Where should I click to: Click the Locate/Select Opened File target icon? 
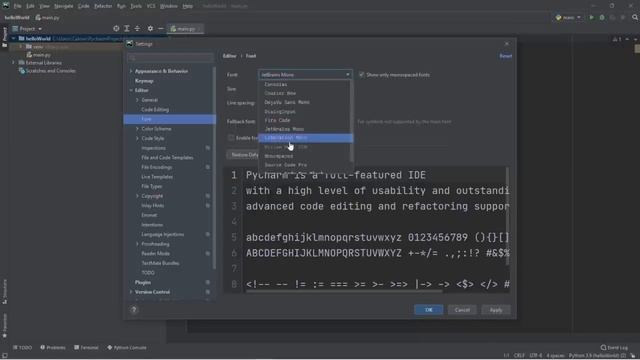click(x=116, y=29)
